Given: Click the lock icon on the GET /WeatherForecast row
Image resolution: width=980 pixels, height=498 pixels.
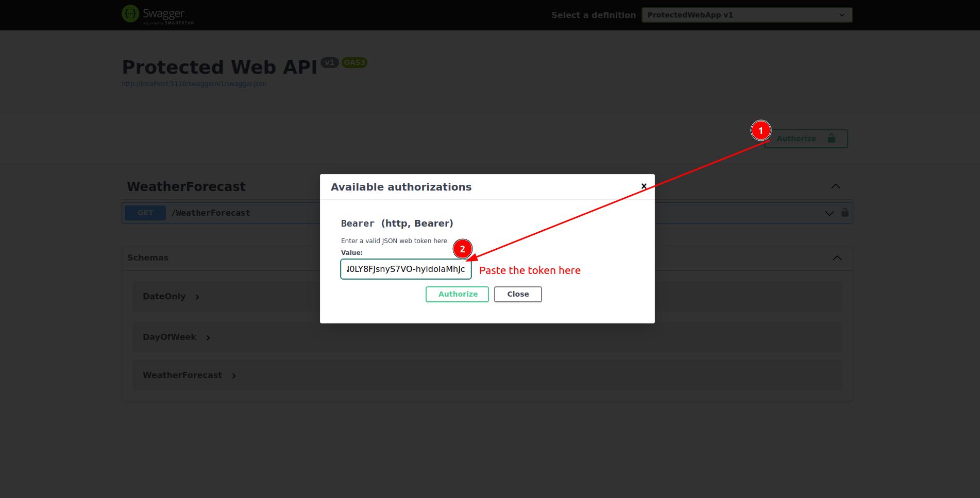Looking at the screenshot, I should [x=844, y=212].
